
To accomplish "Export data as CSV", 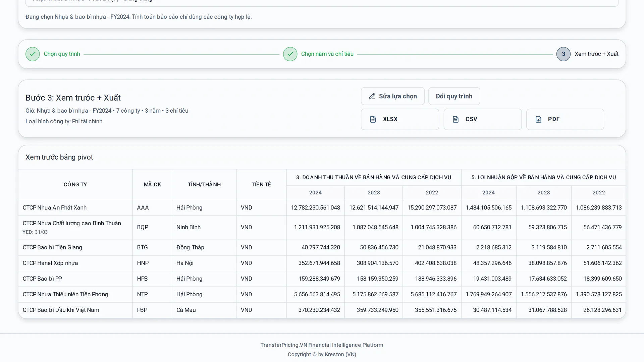I will pyautogui.click(x=483, y=119).
